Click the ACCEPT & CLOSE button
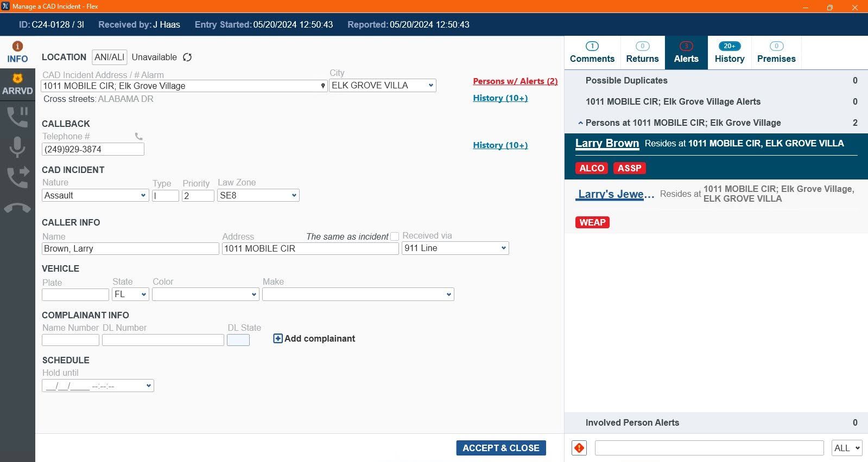The width and height of the screenshot is (868, 462). pyautogui.click(x=500, y=448)
